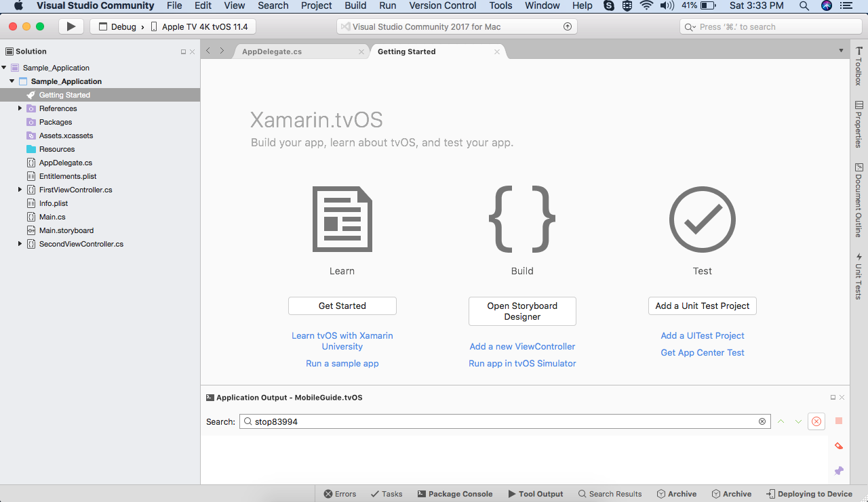Open the Project menu

[x=317, y=5]
